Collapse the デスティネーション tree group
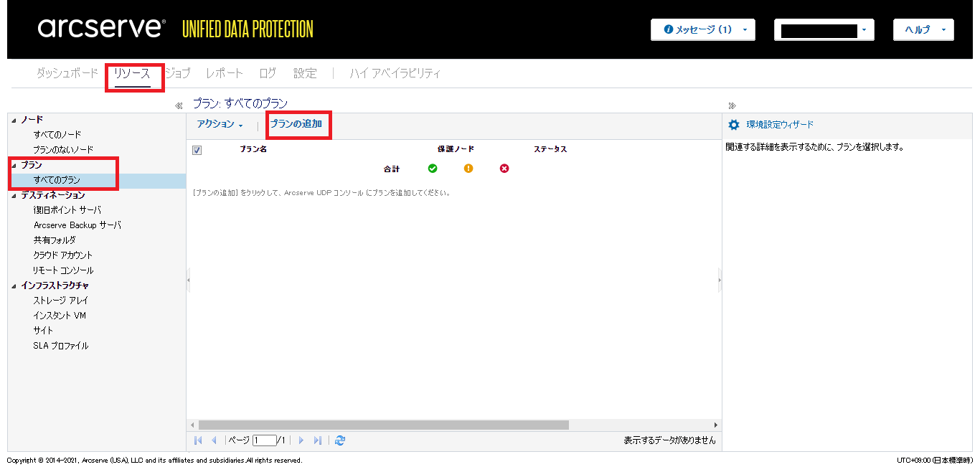This screenshot has height=467, width=980. coord(14,195)
